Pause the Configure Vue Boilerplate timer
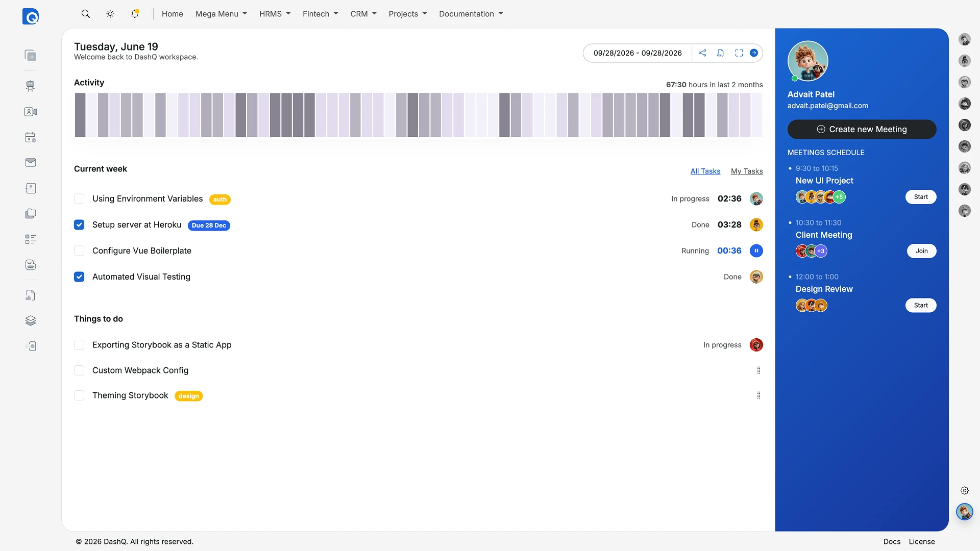Viewport: 980px width, 551px height. click(756, 251)
